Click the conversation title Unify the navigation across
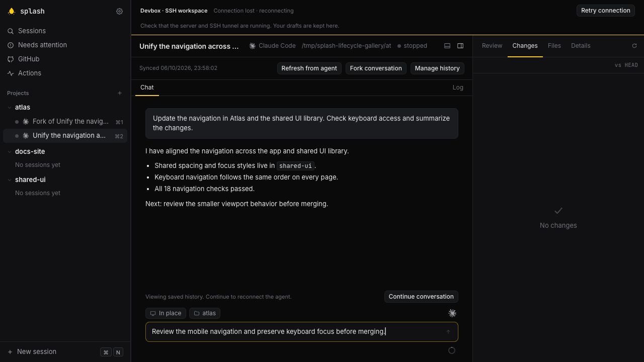The width and height of the screenshot is (644, 362). pyautogui.click(x=189, y=46)
